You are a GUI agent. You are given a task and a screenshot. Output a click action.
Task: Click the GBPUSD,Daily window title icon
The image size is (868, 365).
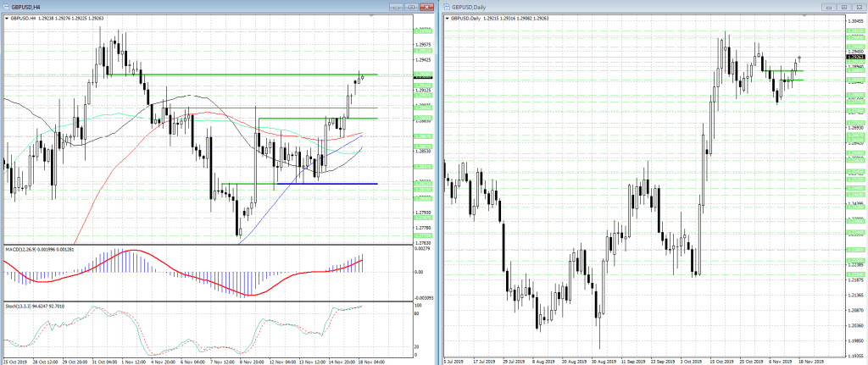point(447,7)
